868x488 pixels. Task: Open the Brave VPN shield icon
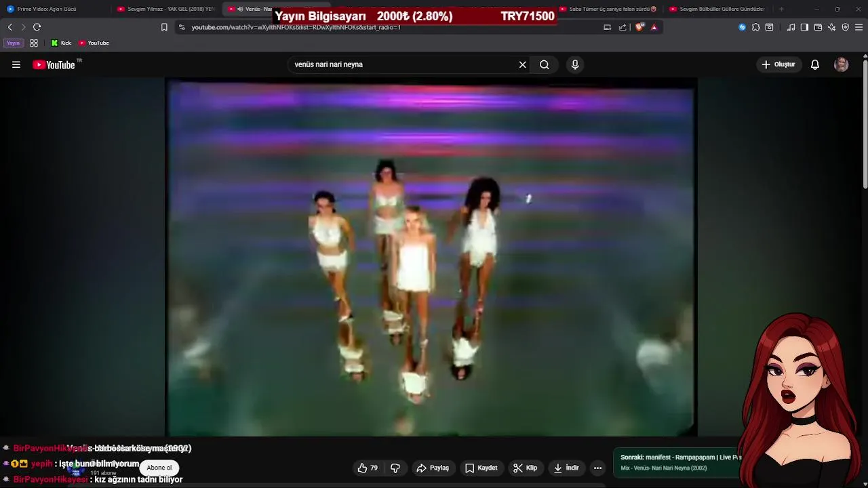coord(846,27)
